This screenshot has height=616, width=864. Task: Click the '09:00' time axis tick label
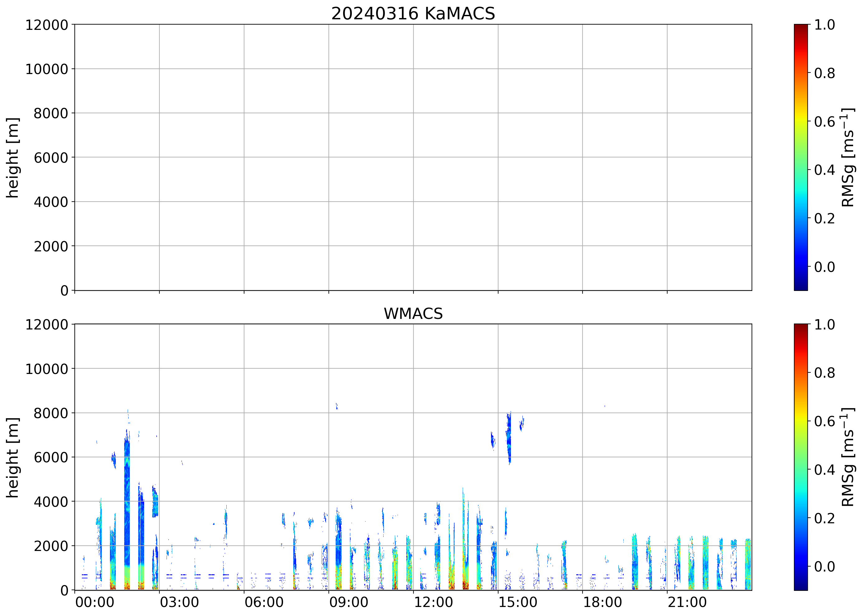[x=348, y=602]
